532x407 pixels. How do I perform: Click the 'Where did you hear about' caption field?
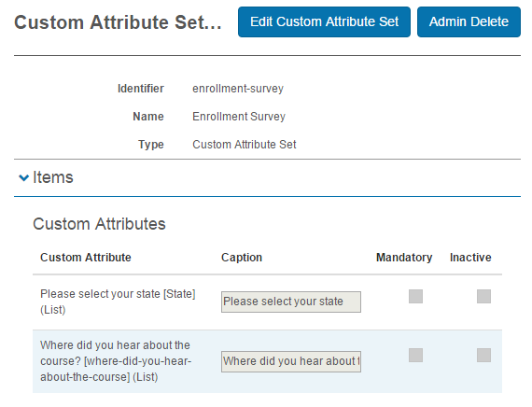(x=291, y=361)
